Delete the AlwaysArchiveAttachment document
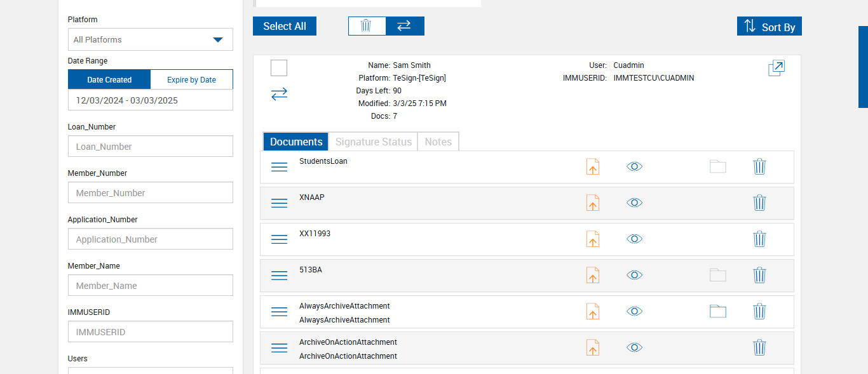This screenshot has height=374, width=868. [759, 312]
